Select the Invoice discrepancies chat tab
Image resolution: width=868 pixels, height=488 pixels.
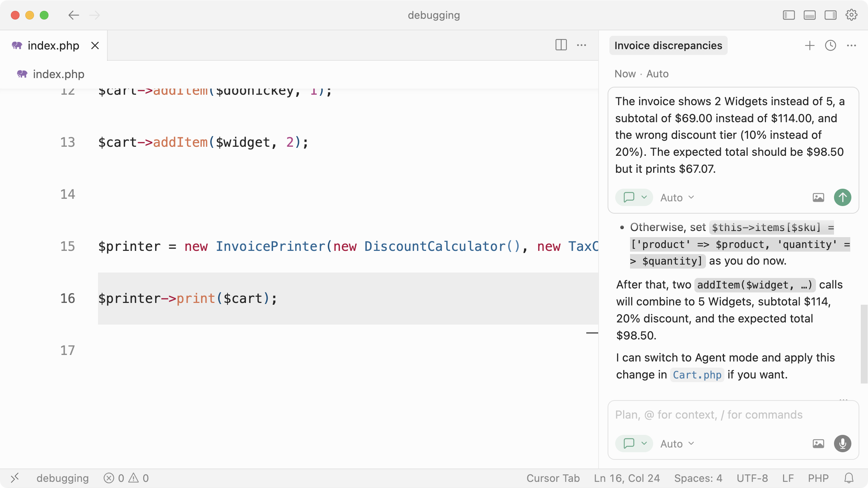[668, 46]
